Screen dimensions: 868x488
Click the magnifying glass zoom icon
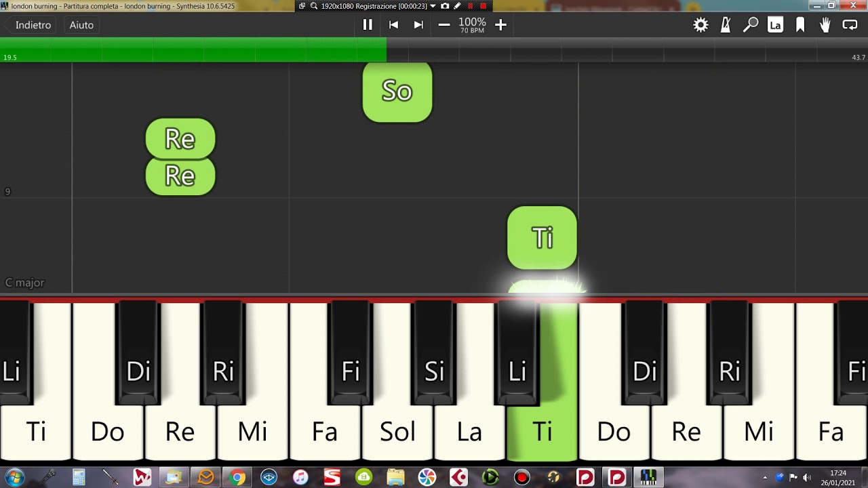tap(750, 25)
